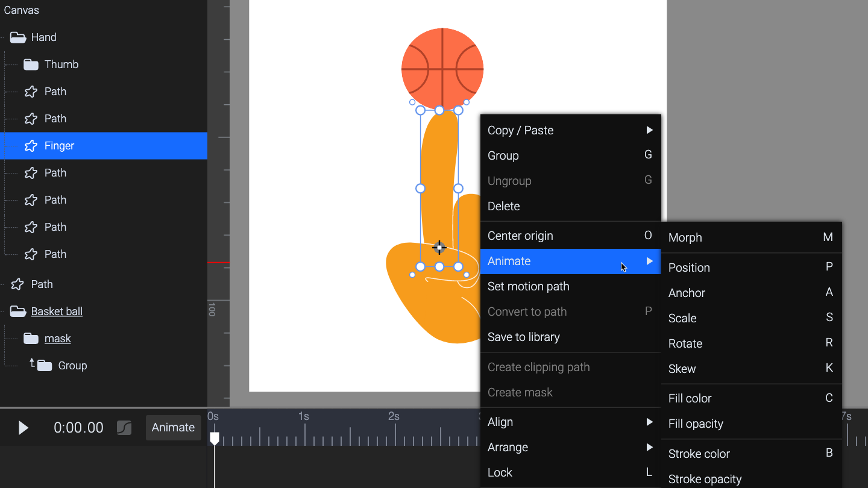The width and height of the screenshot is (868, 488).
Task: Select Skew in Animate submenu
Action: pos(751,369)
